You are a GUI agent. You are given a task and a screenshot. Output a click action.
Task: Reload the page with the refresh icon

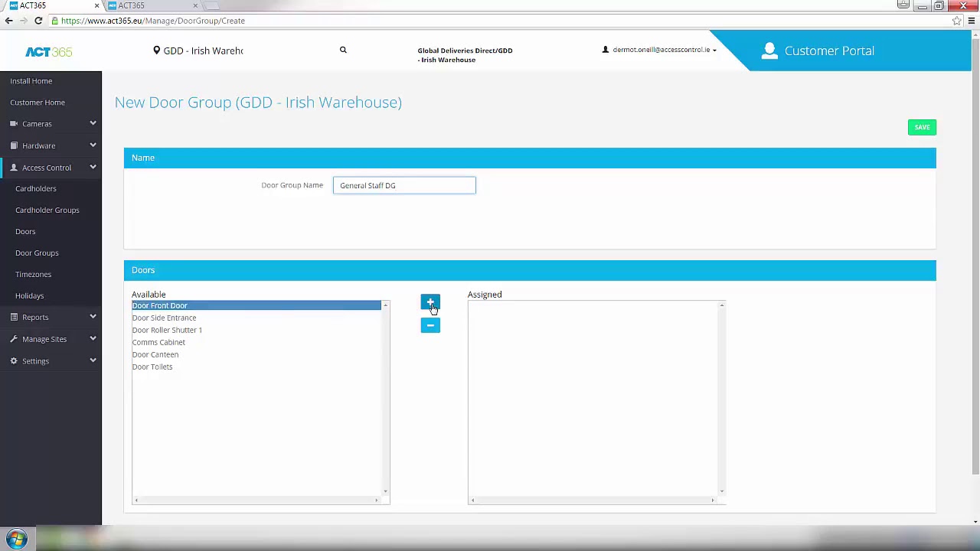coord(38,21)
